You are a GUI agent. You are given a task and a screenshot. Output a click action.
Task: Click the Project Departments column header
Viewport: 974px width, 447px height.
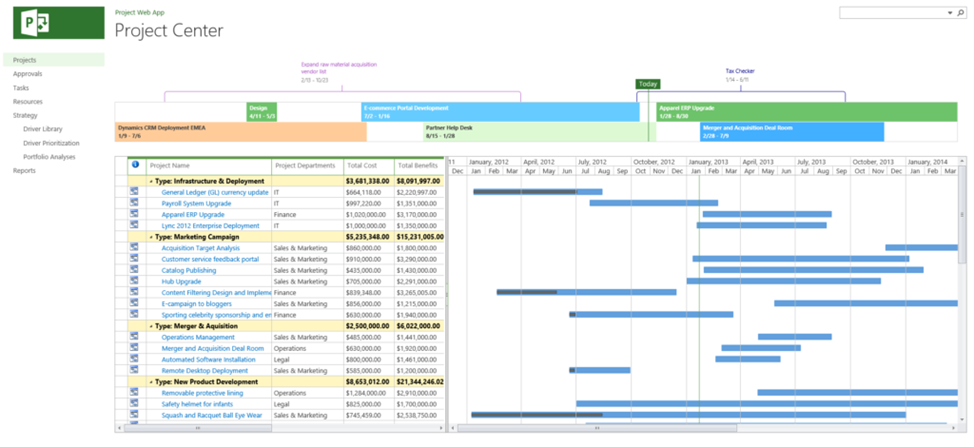[x=307, y=166]
